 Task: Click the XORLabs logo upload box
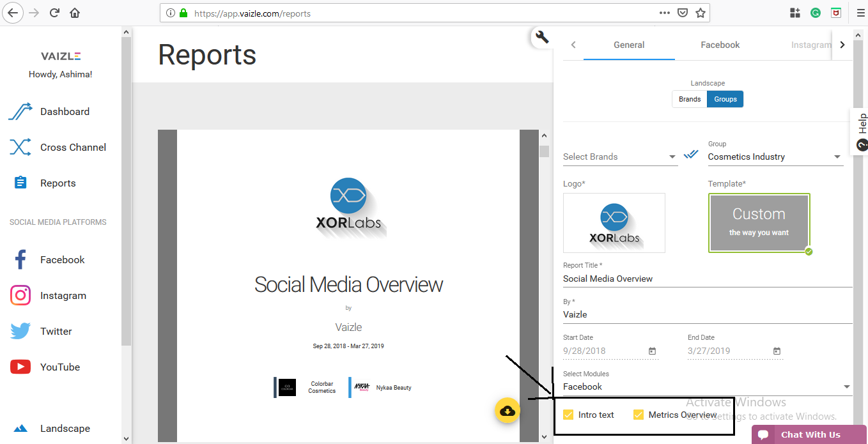tap(614, 223)
